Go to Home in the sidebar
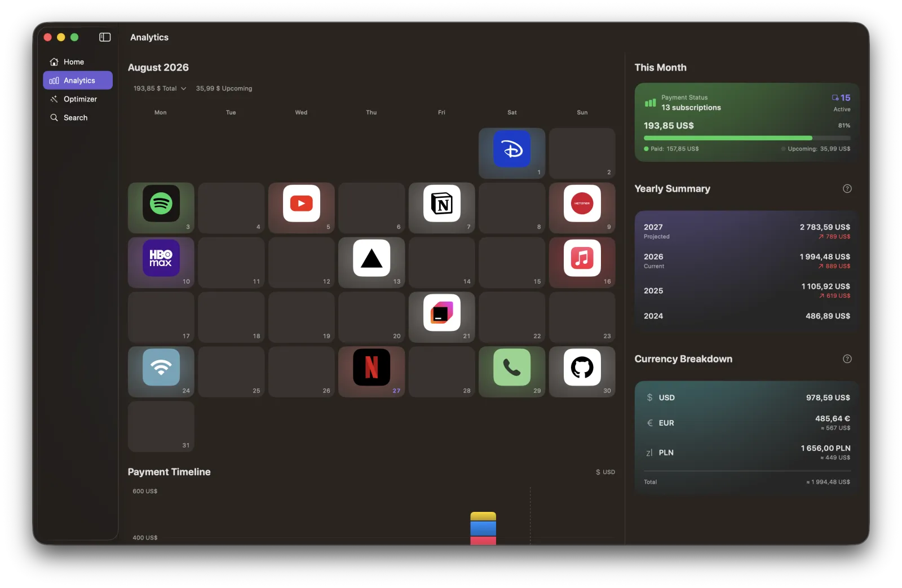Image resolution: width=902 pixels, height=588 pixels. point(78,62)
